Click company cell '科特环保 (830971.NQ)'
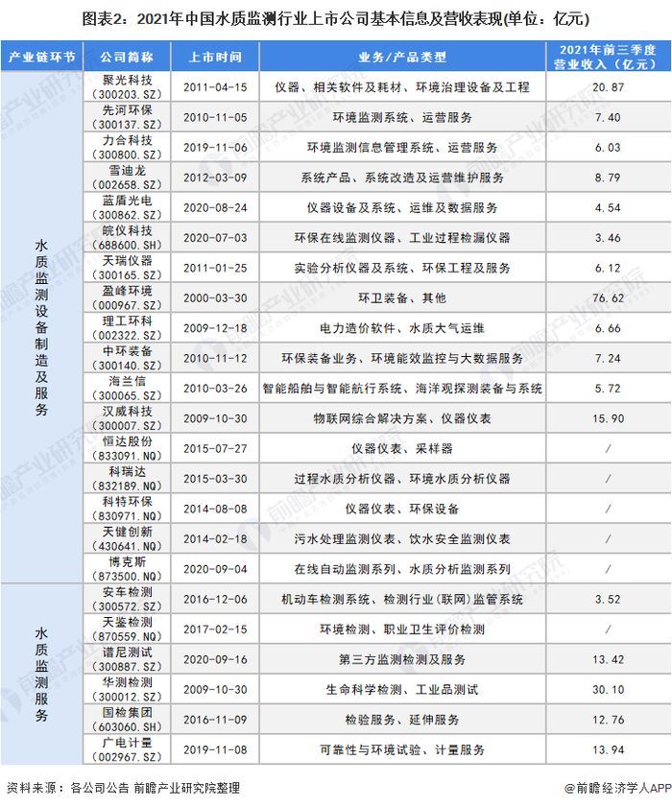Viewport: 672px width, 807px height. click(127, 509)
